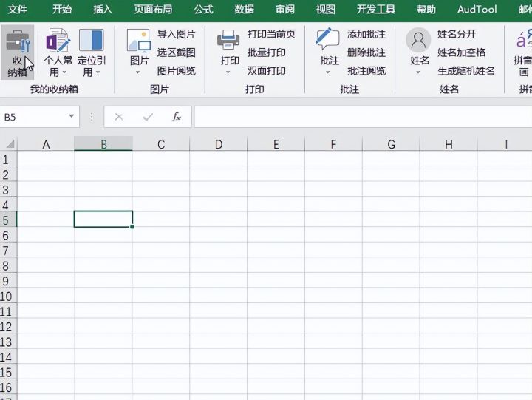Open the insert function fx button
This screenshot has height=400, width=532.
click(x=176, y=117)
